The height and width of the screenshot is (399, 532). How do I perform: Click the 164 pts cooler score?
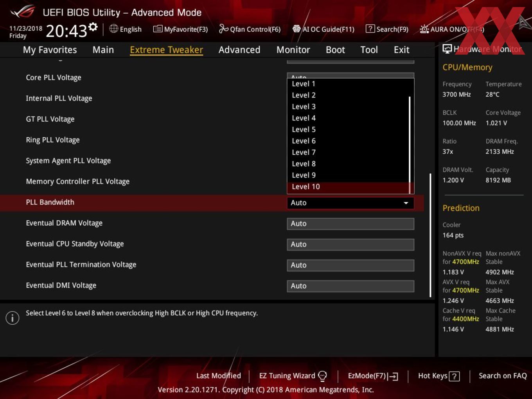coord(453,235)
